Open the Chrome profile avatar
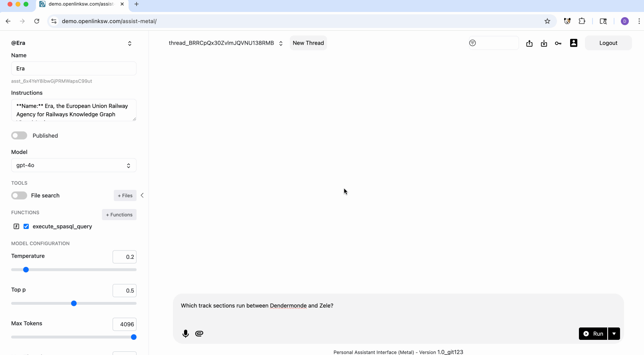The height and width of the screenshot is (355, 644). (625, 21)
